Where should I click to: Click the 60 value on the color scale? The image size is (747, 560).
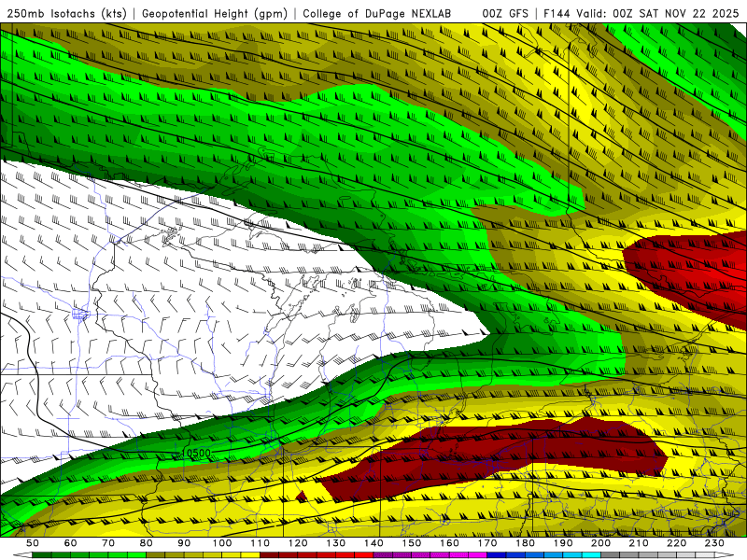click(71, 543)
